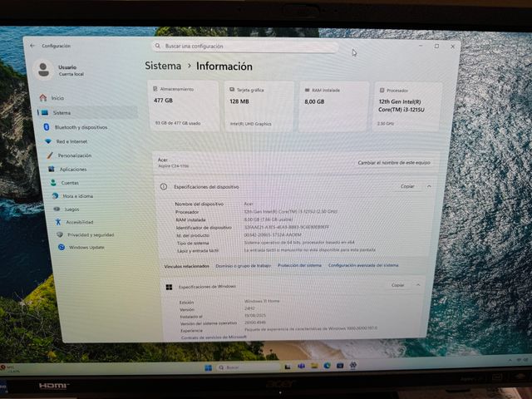Click the Windows logo beside Especificaciones de Windows
The width and height of the screenshot is (532, 399).
(x=169, y=288)
